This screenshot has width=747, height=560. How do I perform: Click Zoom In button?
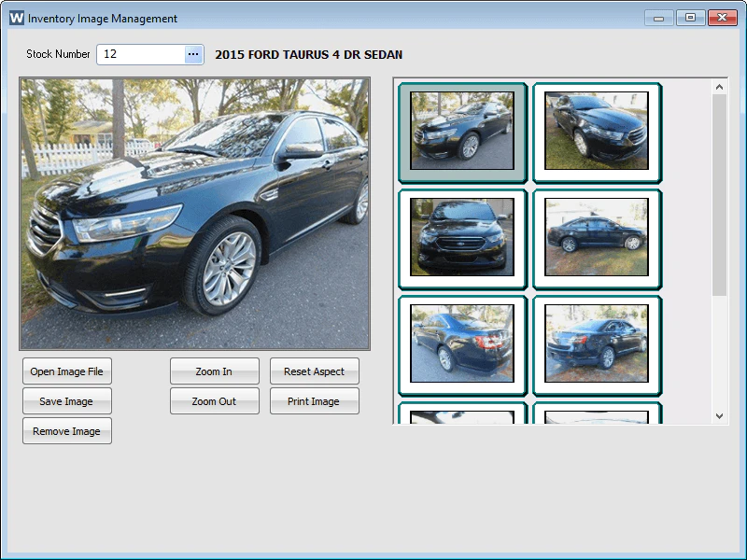(215, 371)
